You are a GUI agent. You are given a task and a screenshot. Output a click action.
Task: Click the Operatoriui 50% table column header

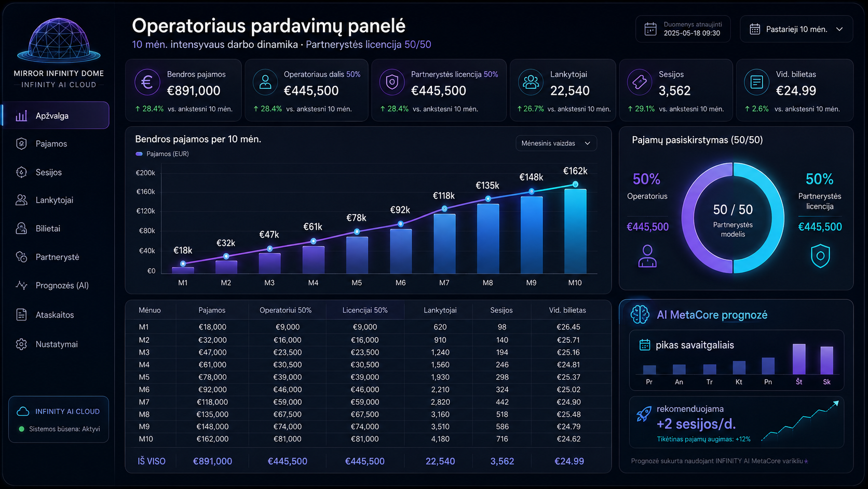click(286, 310)
